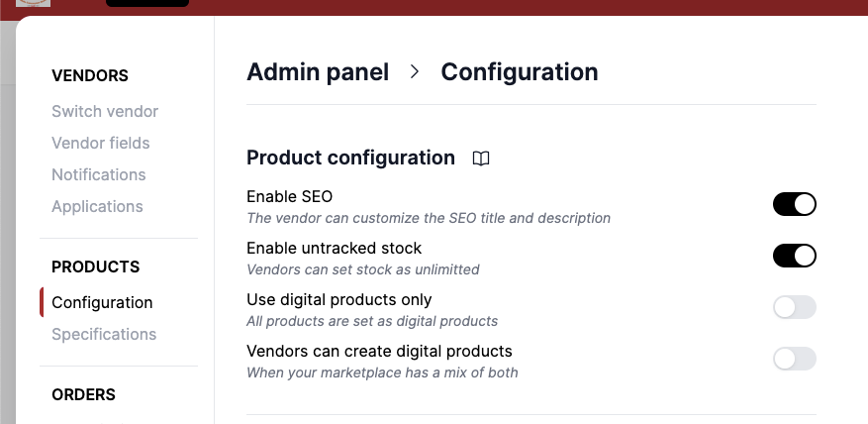Open the documentation book icon beside Product configuration

[481, 159]
